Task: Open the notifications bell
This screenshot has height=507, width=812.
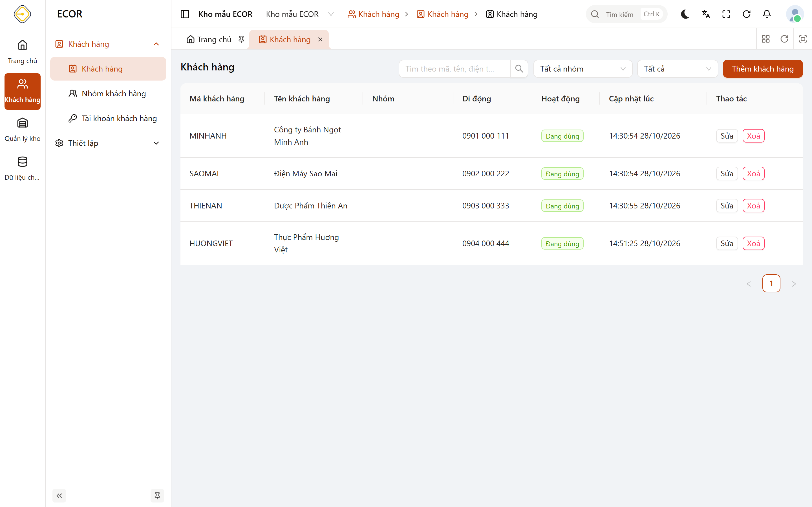Action: 767,14
